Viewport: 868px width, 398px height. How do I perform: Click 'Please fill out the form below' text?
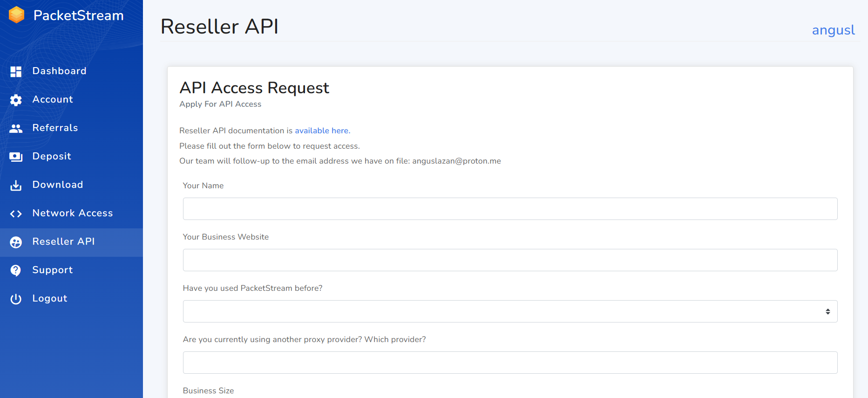point(270,146)
